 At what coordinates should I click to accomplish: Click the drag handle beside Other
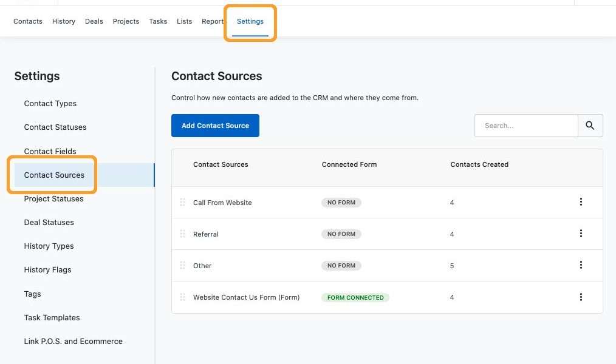(x=182, y=265)
